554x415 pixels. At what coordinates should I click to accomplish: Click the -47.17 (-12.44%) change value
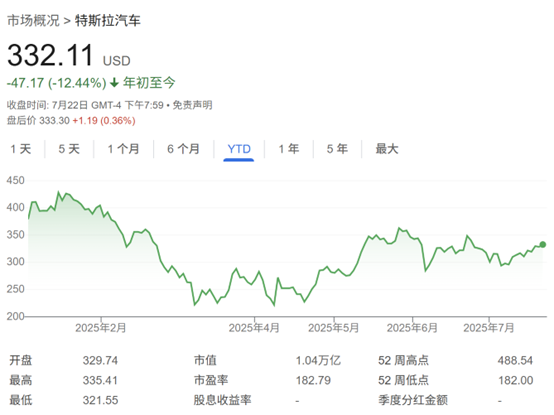57,83
